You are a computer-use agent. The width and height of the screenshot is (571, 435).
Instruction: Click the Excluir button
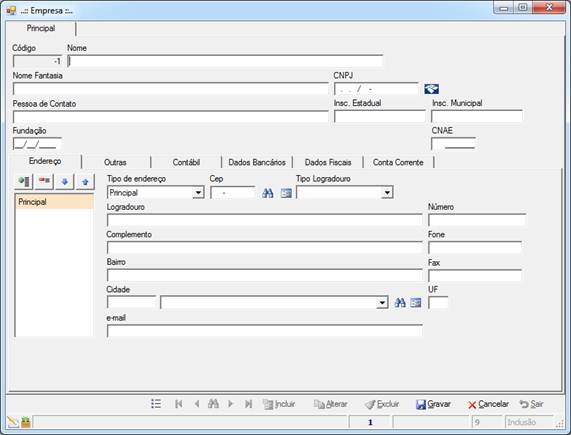pos(382,404)
